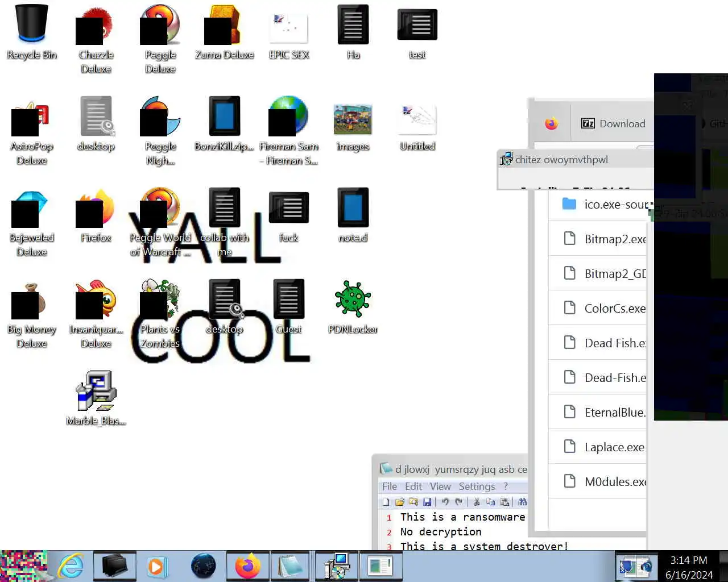The height and width of the screenshot is (582, 728).
Task: Open the Dead-Fish.e file entry
Action: (598, 377)
